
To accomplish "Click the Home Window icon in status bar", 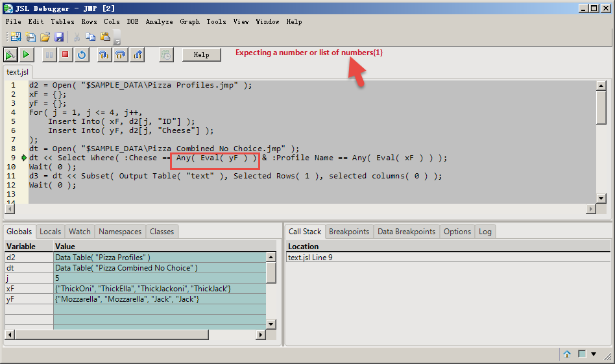I will click(x=567, y=354).
